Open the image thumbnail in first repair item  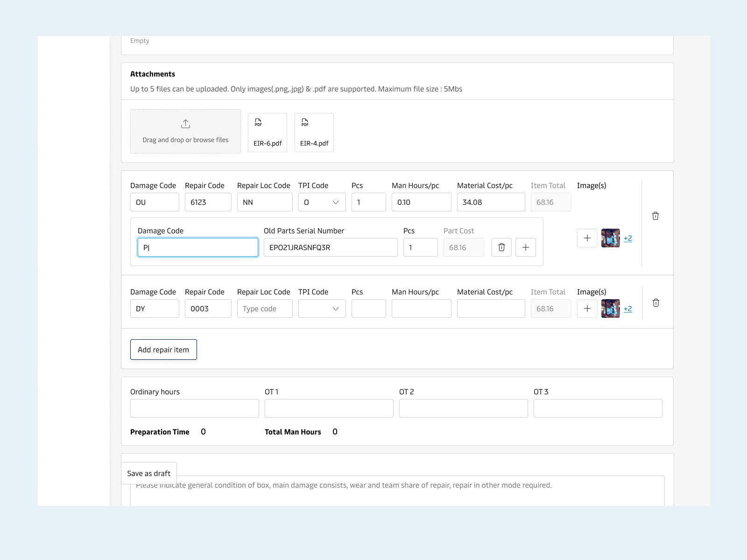610,238
